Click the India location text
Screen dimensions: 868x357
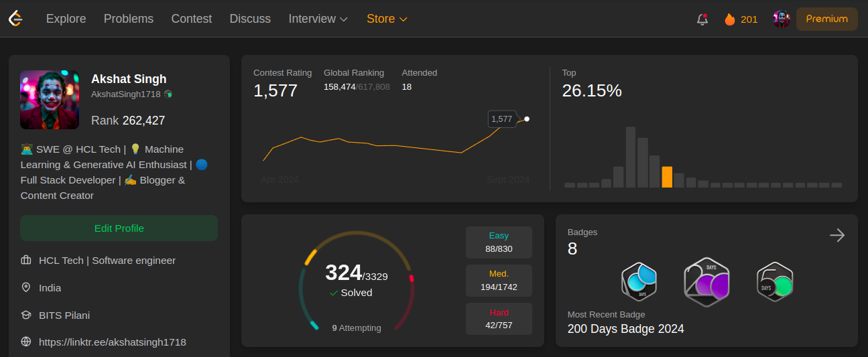[50, 288]
